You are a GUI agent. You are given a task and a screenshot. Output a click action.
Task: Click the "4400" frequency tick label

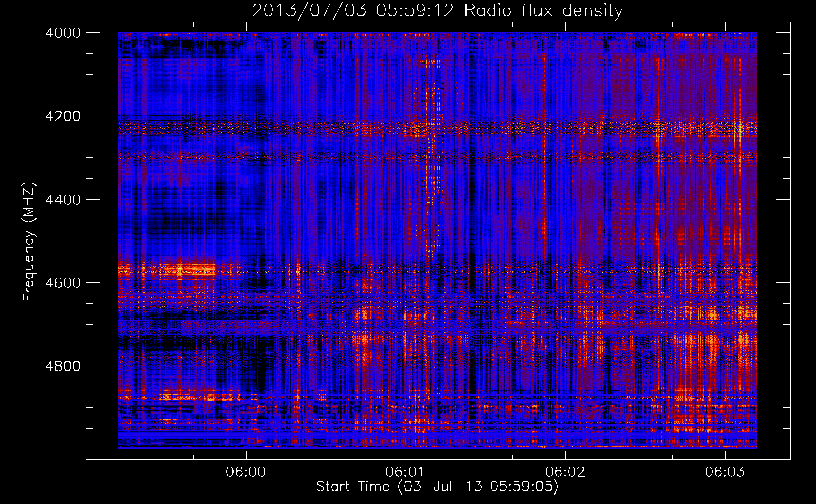point(63,200)
